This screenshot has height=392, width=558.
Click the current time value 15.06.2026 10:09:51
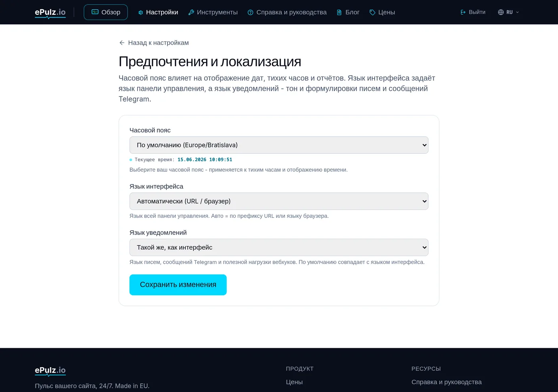(x=205, y=159)
